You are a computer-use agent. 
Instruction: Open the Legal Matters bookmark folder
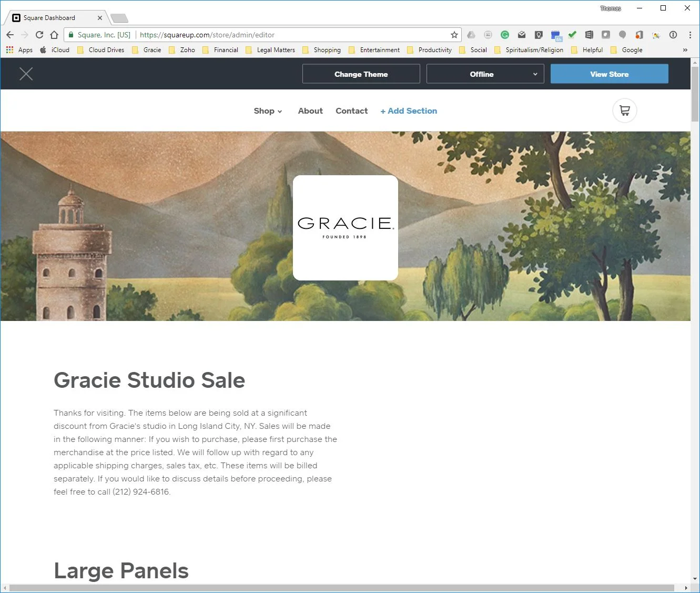[x=270, y=50]
